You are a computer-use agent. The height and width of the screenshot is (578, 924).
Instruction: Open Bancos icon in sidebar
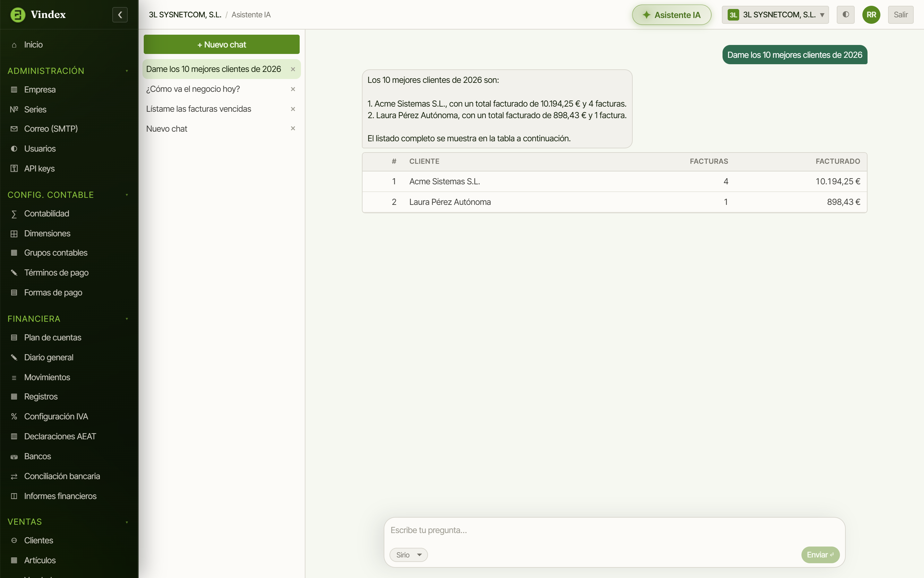[14, 456]
